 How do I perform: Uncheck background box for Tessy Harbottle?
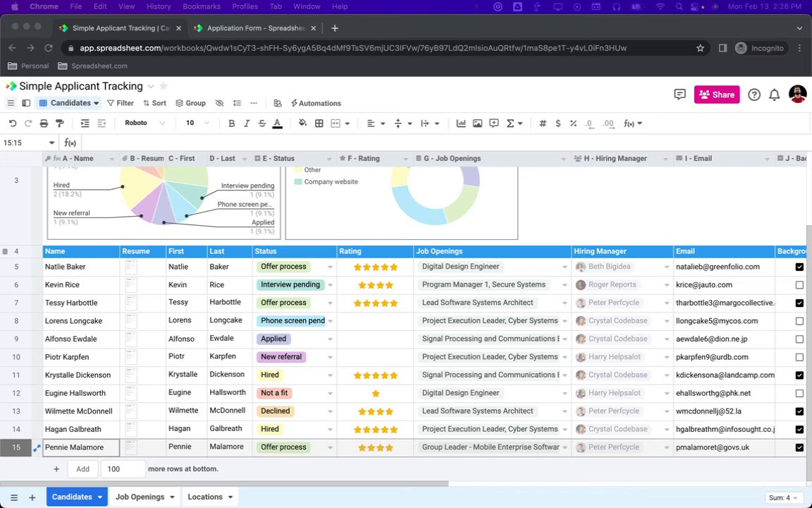[x=799, y=303]
